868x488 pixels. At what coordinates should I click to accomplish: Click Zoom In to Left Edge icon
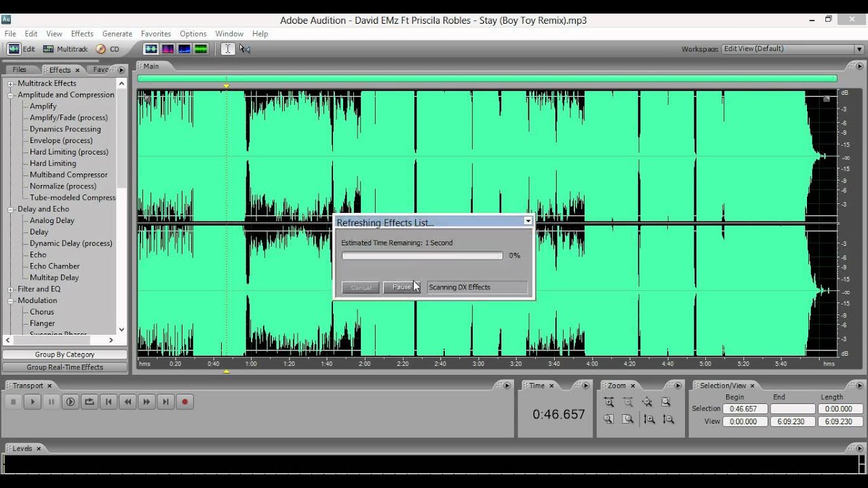click(609, 420)
